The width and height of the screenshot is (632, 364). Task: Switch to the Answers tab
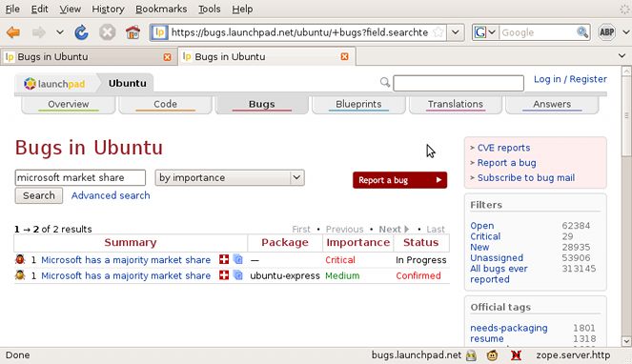[552, 105]
